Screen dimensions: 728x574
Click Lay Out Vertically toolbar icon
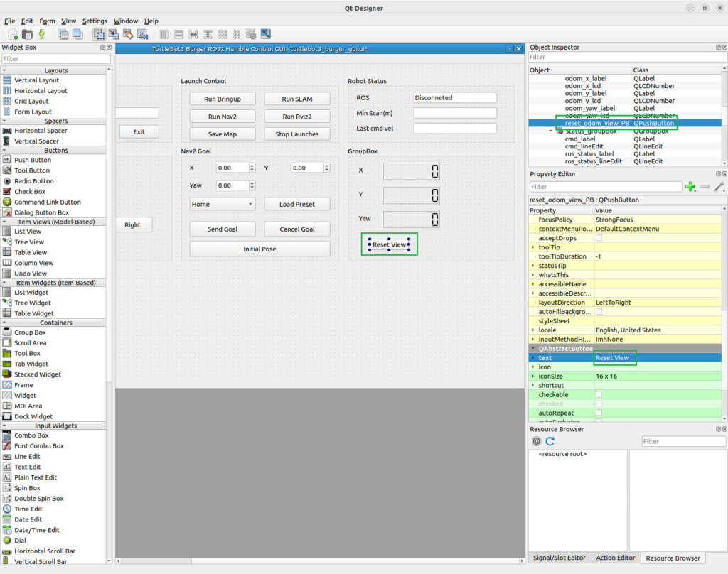click(178, 34)
